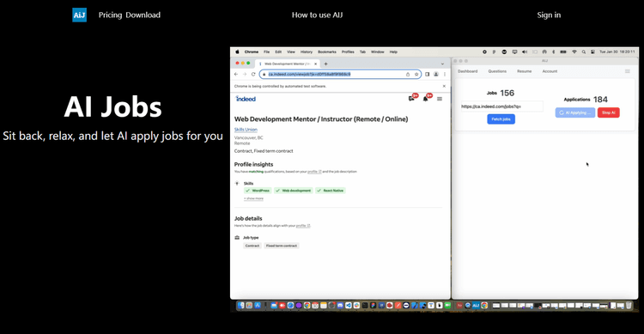Image resolution: width=644 pixels, height=334 pixels.
Task: Click the Indeed logo
Action: pos(246,99)
